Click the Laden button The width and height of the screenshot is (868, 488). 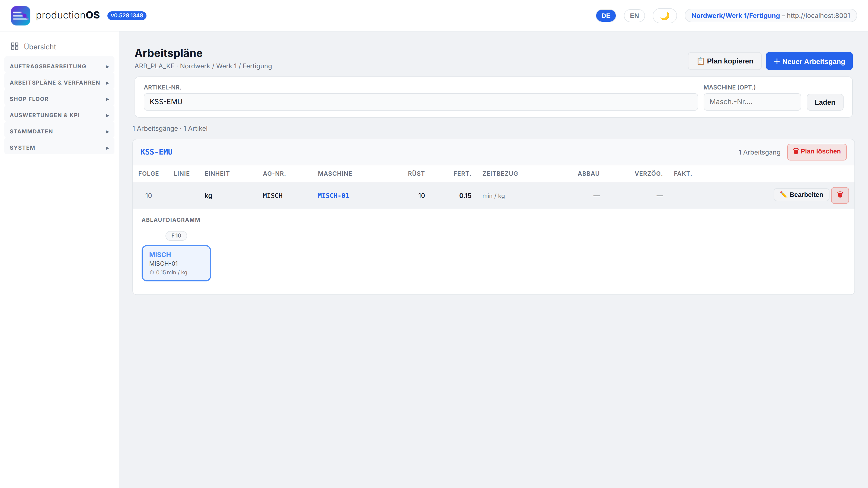tap(825, 102)
